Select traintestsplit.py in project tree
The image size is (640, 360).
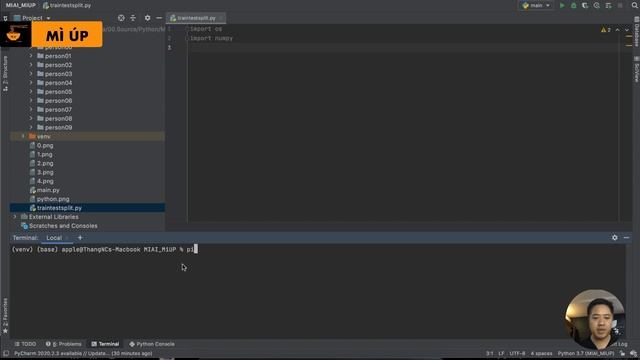59,208
